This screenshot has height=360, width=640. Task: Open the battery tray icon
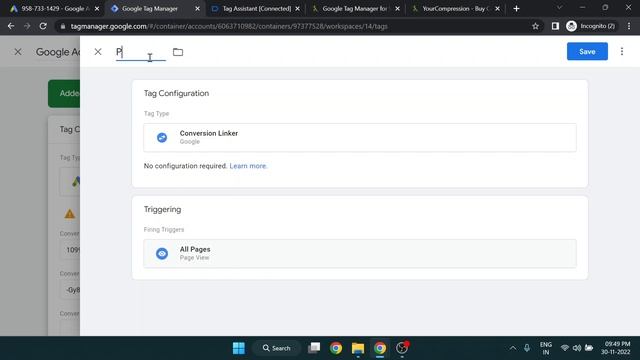click(589, 348)
